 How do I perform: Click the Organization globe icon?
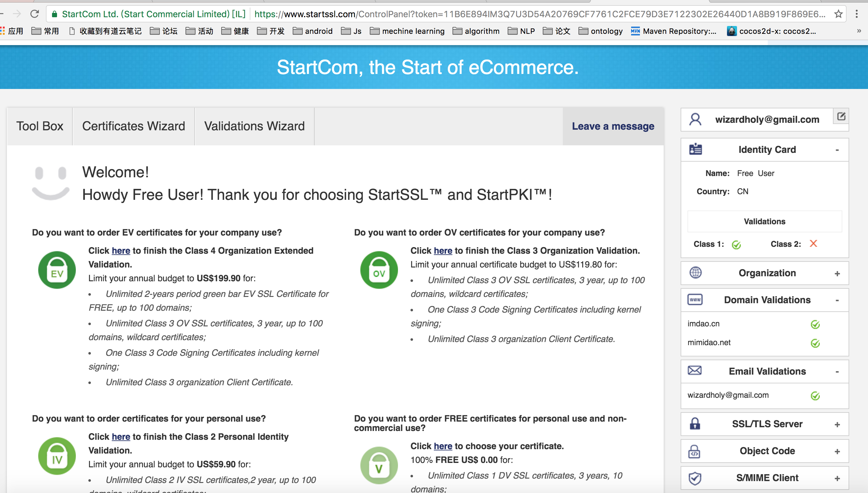pos(696,272)
